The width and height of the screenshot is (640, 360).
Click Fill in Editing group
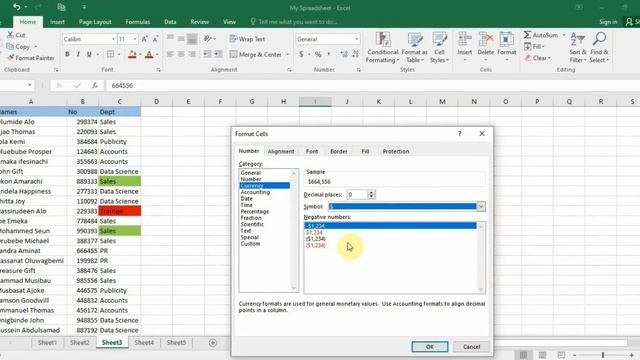534,47
